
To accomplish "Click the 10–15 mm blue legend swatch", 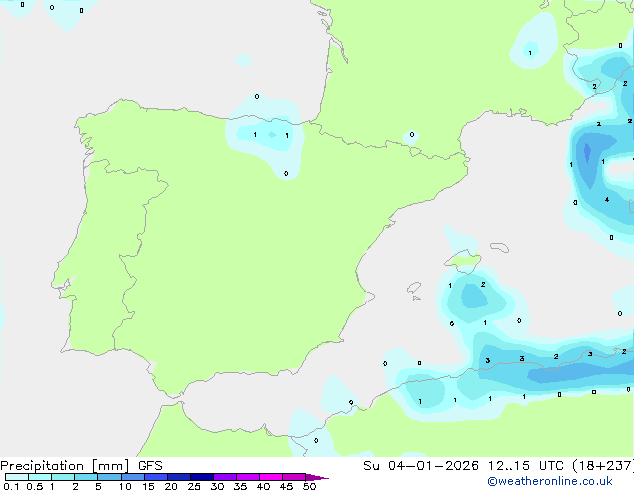I will coord(133,477).
